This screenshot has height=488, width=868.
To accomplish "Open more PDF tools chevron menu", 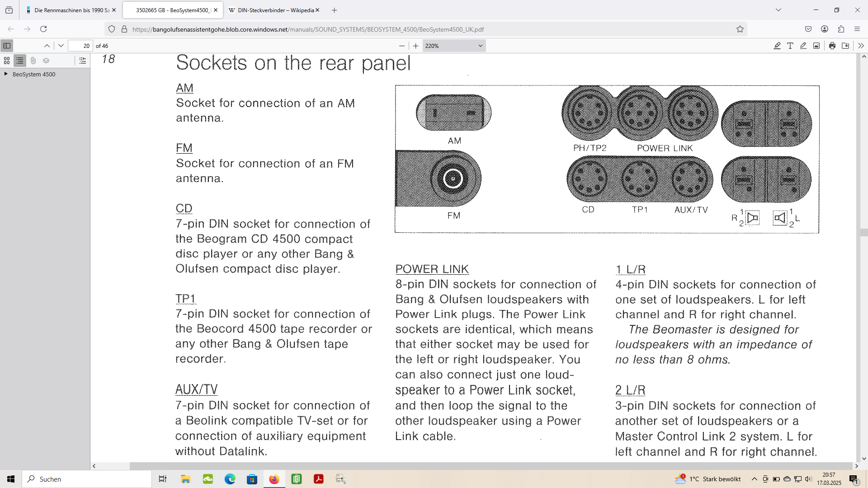I will point(860,46).
